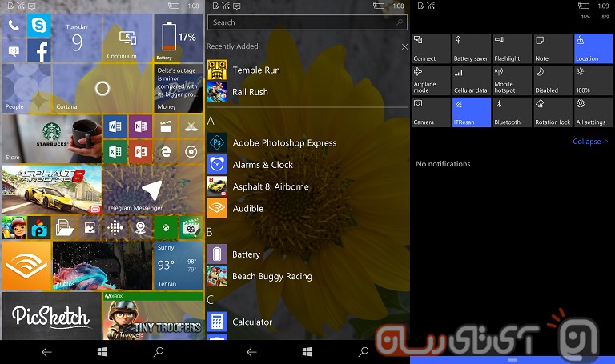Jump to letter A in app list
The height and width of the screenshot is (364, 615).
point(211,121)
